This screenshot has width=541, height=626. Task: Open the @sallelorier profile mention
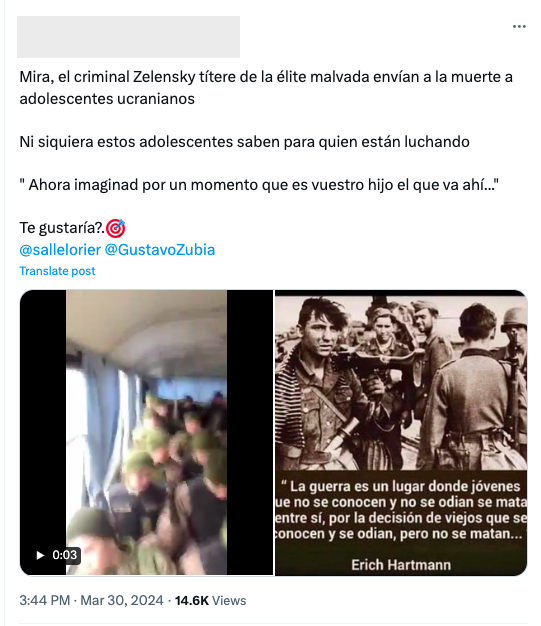[60, 250]
